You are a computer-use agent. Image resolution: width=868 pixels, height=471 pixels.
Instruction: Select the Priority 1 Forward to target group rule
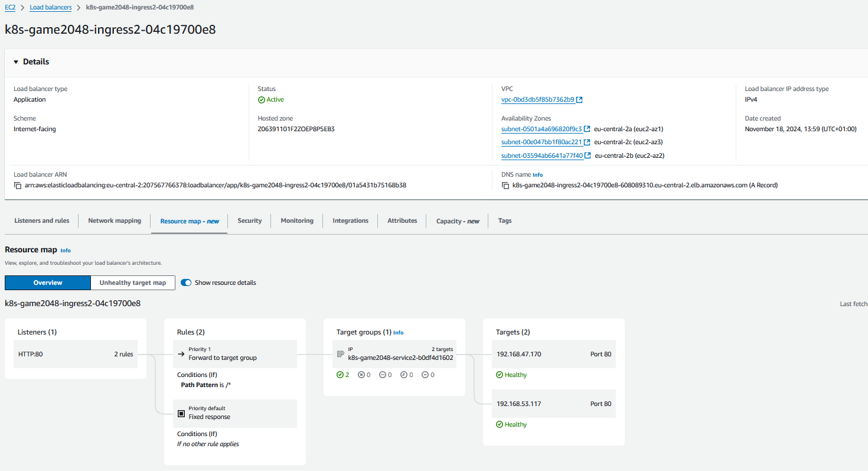[x=235, y=354]
